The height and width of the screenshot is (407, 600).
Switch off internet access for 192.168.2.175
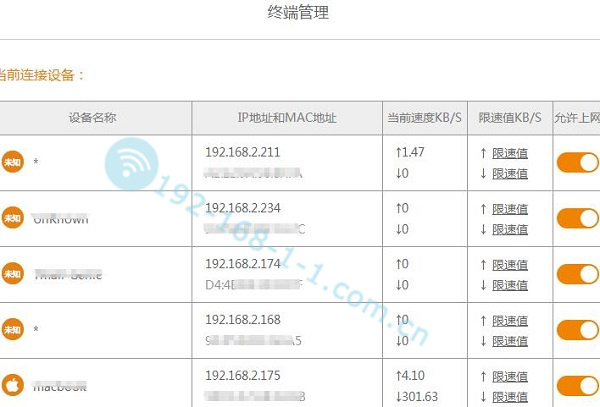pos(577,386)
